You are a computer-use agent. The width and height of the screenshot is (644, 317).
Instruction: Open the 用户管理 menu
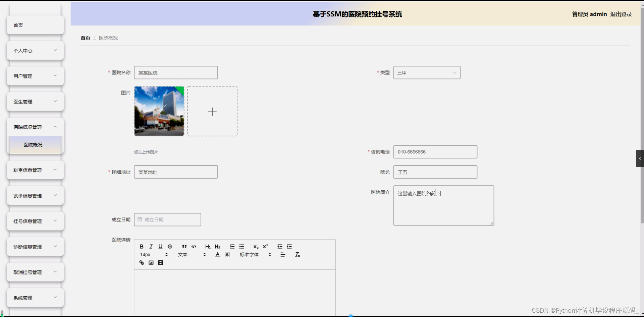[35, 76]
